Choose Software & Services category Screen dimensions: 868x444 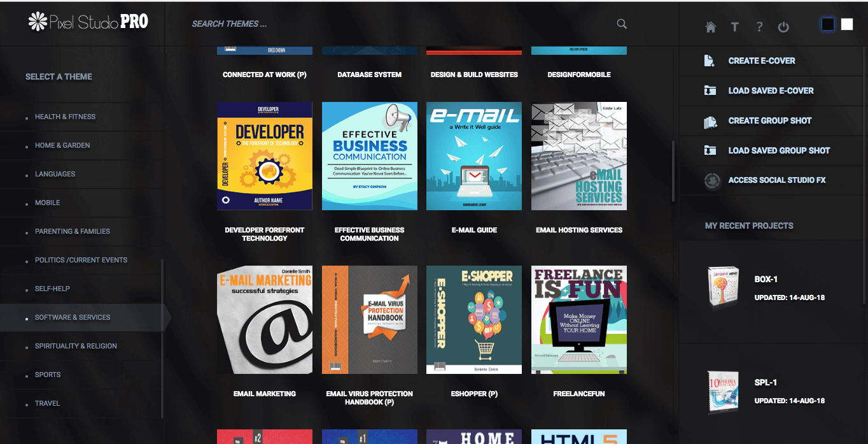point(73,317)
